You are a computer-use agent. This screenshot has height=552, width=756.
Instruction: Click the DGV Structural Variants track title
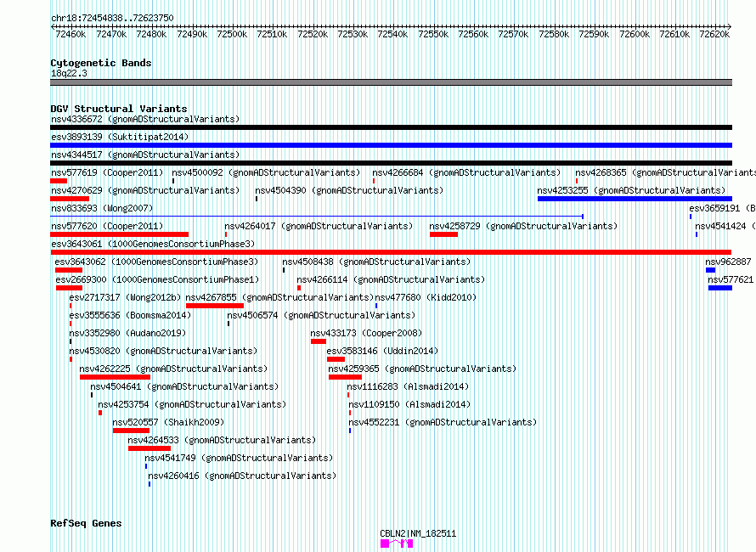click(x=119, y=109)
